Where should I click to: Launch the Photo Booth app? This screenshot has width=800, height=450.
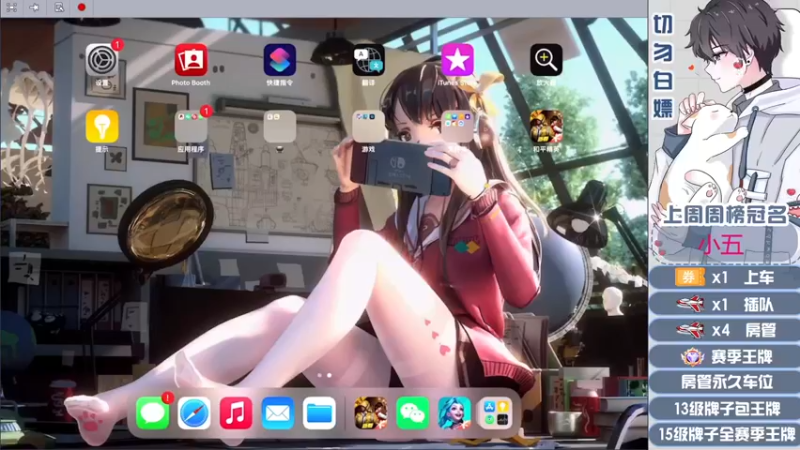pos(191,60)
